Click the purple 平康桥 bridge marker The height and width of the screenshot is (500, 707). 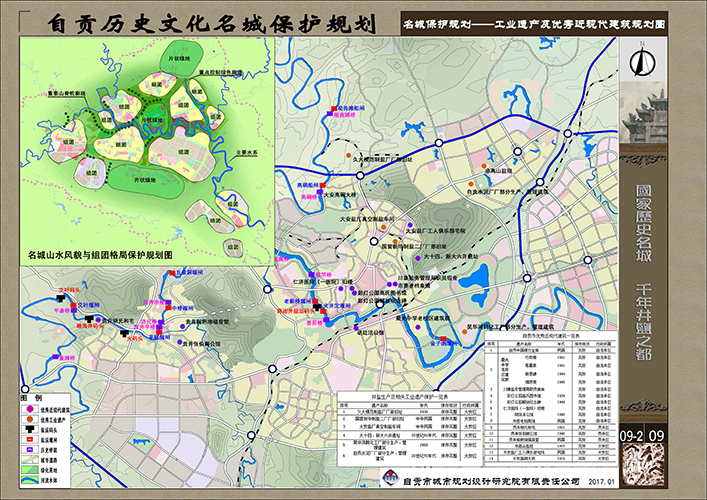[x=74, y=311]
